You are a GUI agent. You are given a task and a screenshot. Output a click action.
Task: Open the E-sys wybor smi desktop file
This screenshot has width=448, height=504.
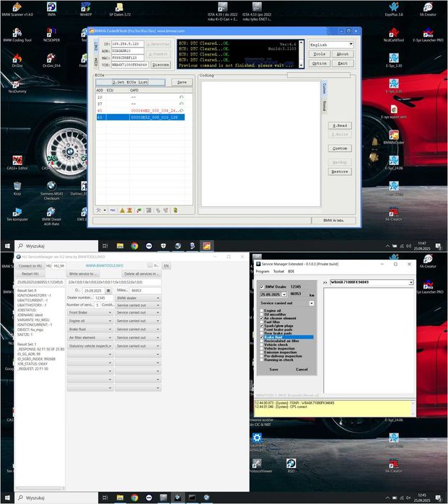[394, 112]
